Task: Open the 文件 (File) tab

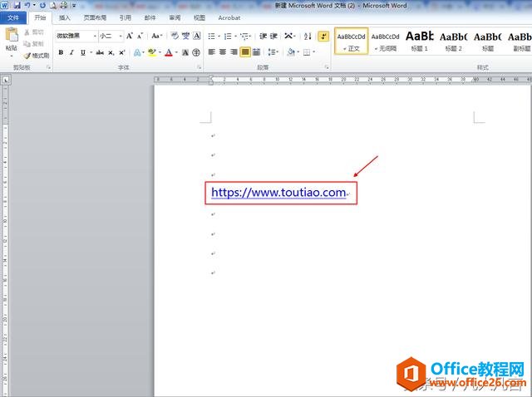Action: pos(13,17)
